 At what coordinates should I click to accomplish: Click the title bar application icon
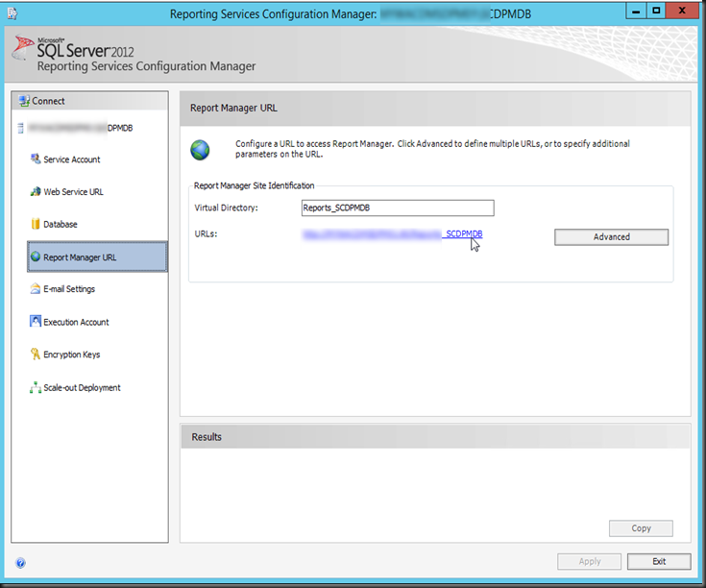(x=12, y=13)
